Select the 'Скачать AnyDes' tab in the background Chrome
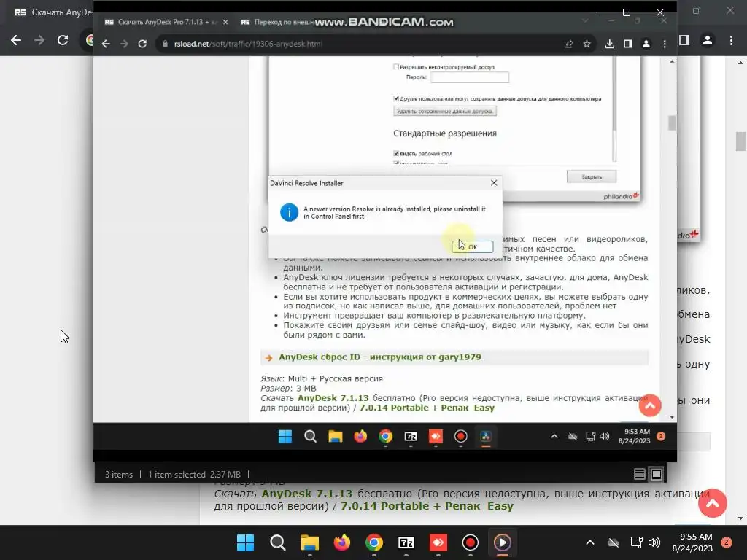 [x=53, y=12]
